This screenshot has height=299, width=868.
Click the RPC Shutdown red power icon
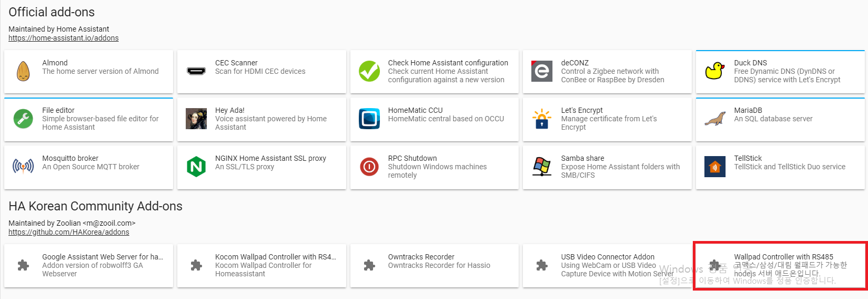[x=369, y=167]
